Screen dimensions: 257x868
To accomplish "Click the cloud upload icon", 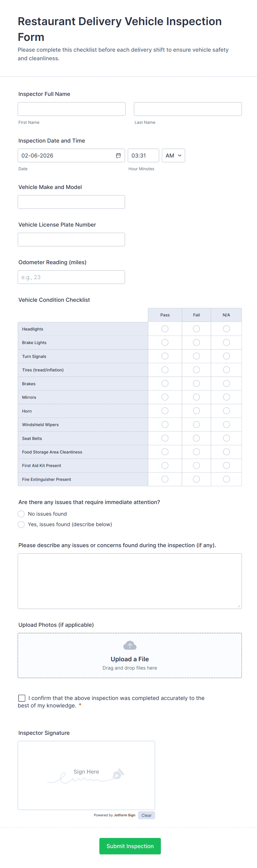I will [130, 645].
